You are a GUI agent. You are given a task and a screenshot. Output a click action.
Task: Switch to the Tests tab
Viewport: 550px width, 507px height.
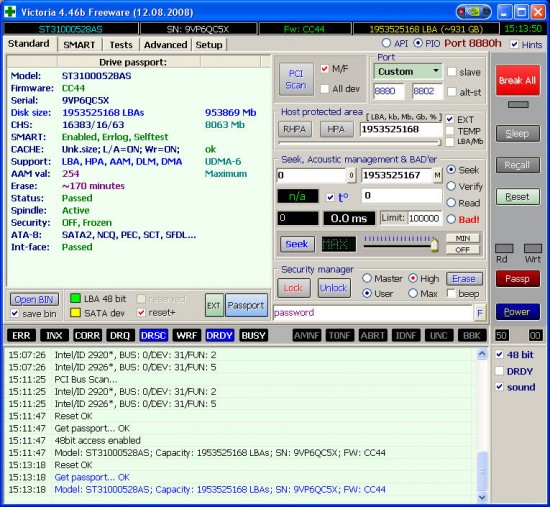tap(121, 45)
